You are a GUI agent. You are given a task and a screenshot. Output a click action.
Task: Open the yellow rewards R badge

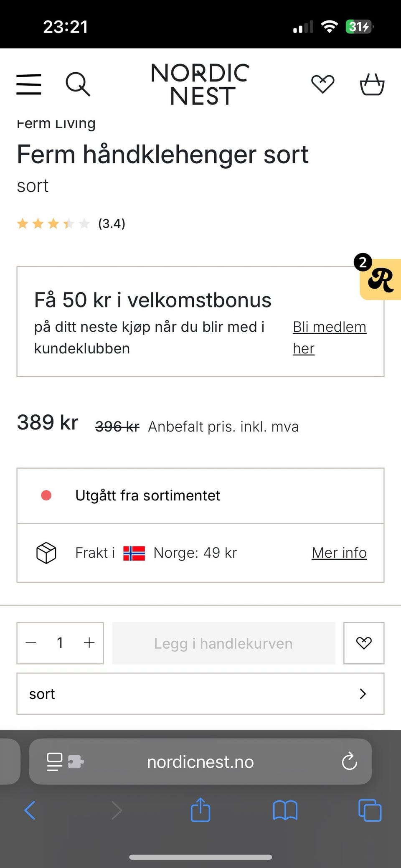click(380, 279)
